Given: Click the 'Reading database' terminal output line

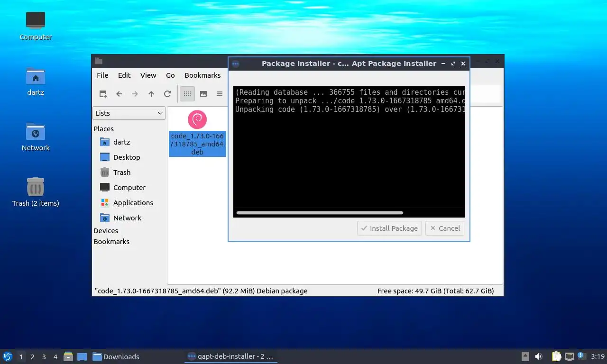Looking at the screenshot, I should point(350,92).
